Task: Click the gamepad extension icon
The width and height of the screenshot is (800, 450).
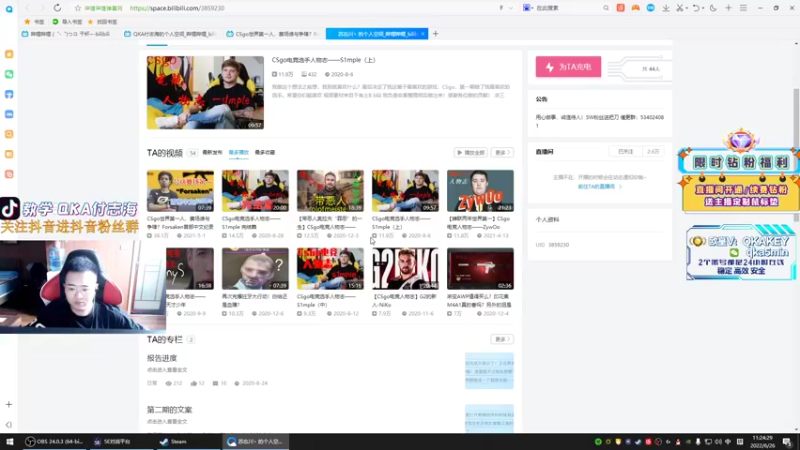Action: [x=635, y=8]
